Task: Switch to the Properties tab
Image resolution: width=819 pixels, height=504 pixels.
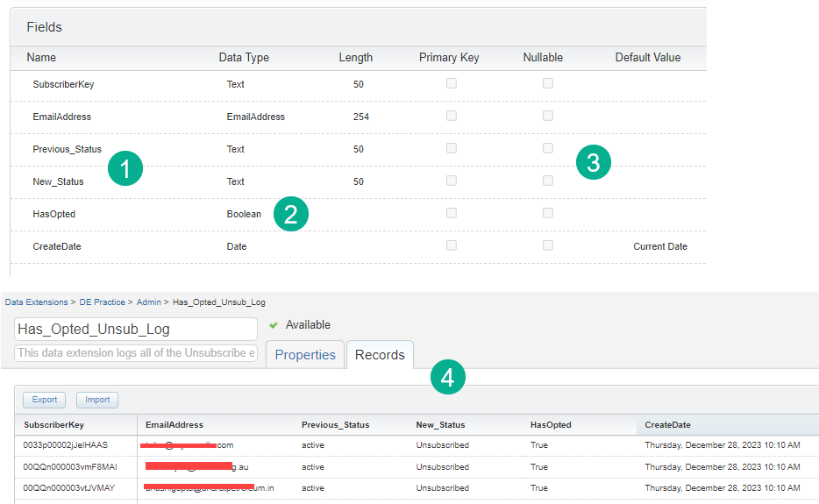Action: [x=305, y=355]
